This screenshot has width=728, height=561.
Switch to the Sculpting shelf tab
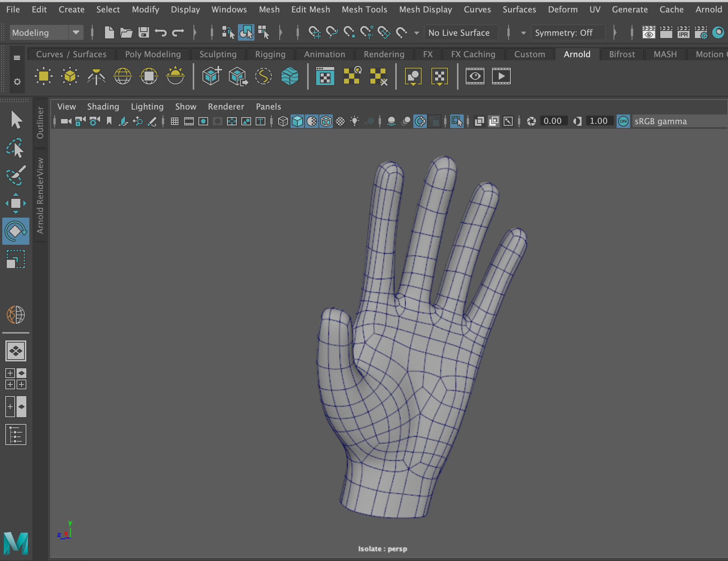click(218, 54)
